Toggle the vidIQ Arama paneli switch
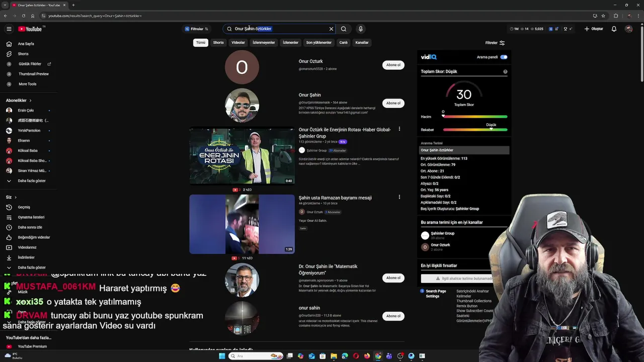 [504, 57]
